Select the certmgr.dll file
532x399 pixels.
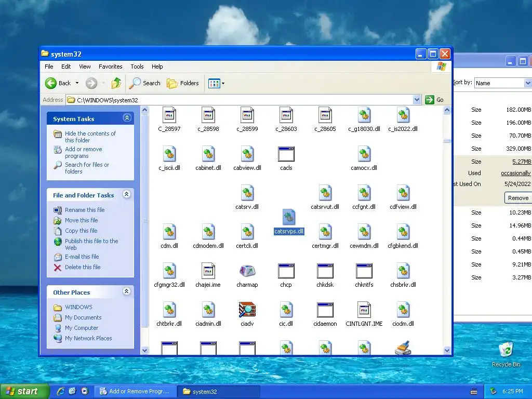tap(325, 236)
